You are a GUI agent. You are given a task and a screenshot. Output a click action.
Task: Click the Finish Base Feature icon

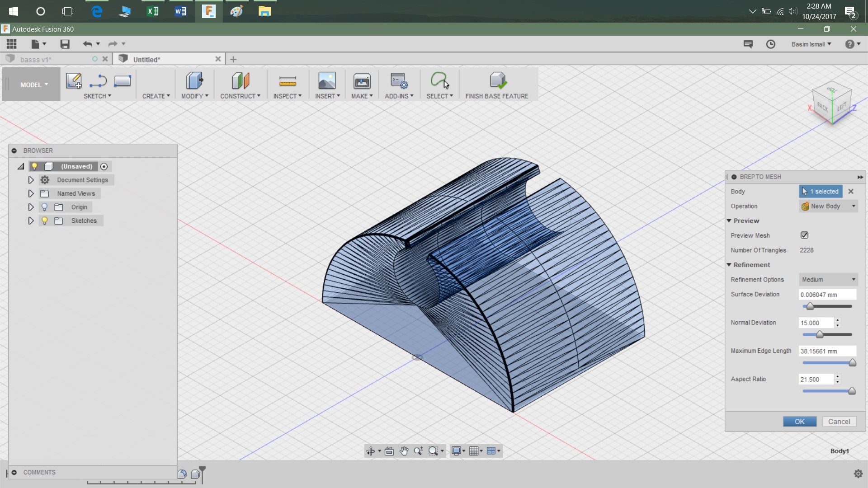(x=498, y=80)
